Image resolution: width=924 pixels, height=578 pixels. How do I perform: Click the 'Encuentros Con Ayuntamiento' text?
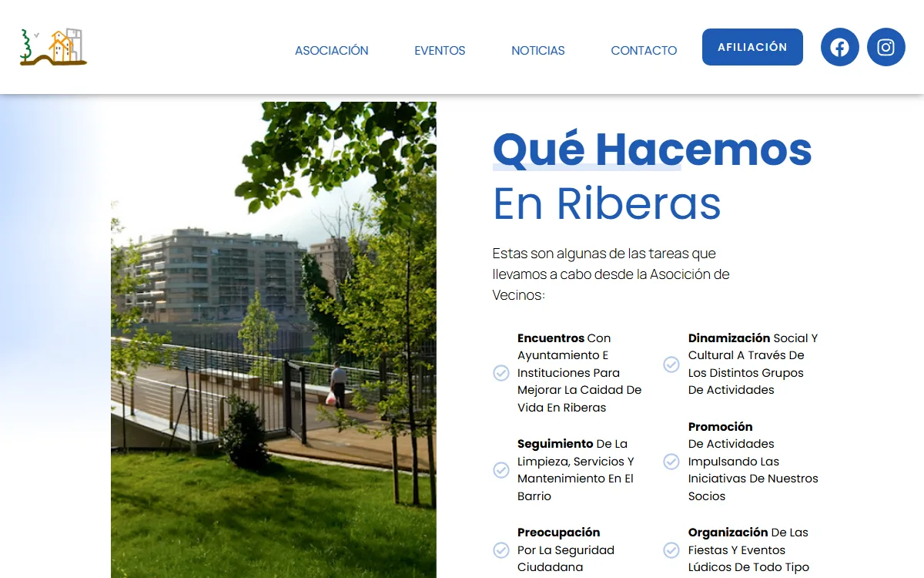580,373
